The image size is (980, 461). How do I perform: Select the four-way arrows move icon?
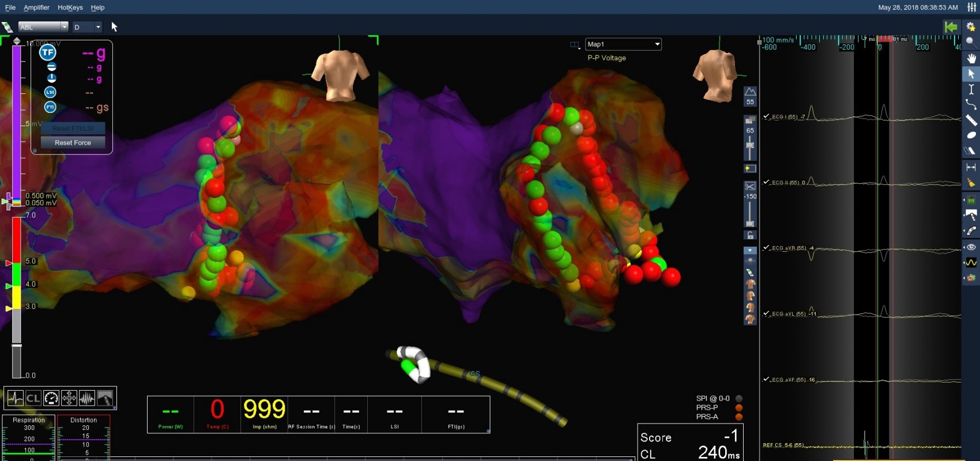tap(69, 398)
